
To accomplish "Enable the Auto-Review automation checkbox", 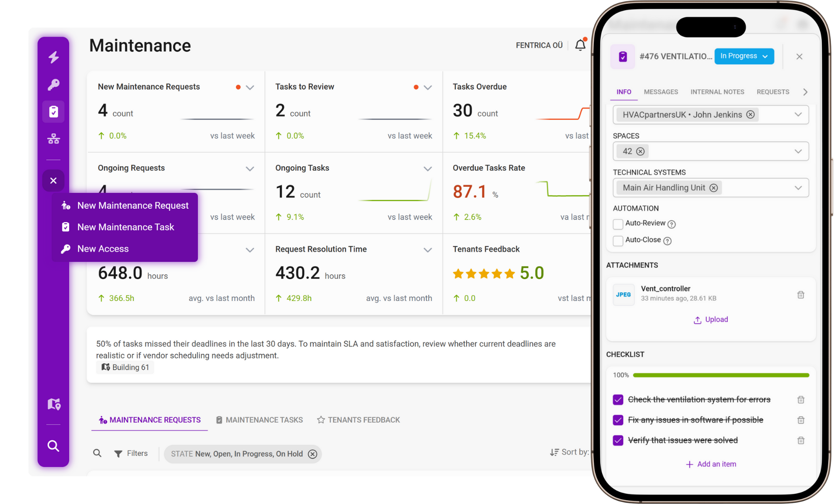I will tap(618, 224).
